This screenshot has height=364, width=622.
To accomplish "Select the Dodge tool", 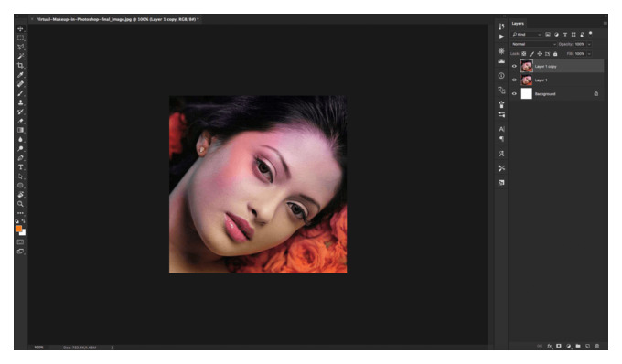I will tap(20, 149).
